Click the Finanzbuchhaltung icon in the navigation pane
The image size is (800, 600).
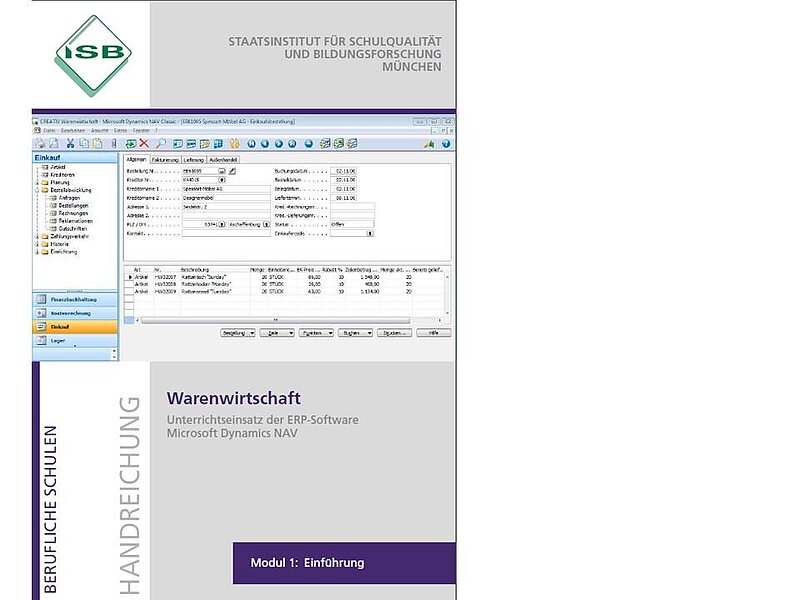click(41, 299)
